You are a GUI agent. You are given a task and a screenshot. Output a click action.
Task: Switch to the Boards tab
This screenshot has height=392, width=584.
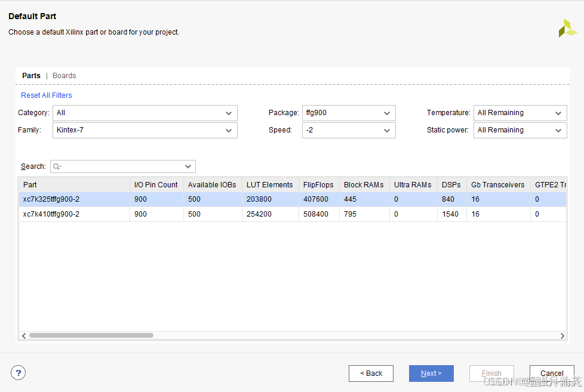click(64, 76)
